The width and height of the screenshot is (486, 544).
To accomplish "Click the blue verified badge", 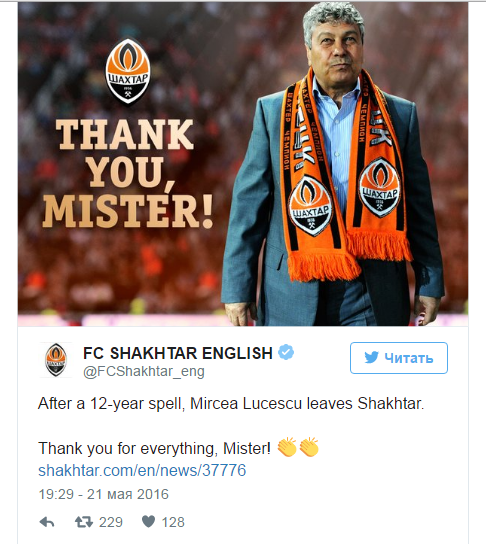I will [286, 352].
